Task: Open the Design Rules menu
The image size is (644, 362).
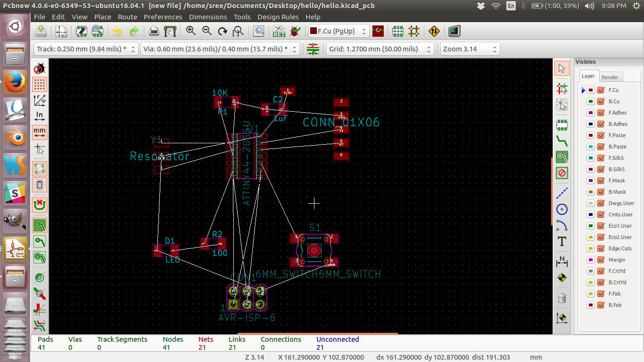Action: point(278,16)
